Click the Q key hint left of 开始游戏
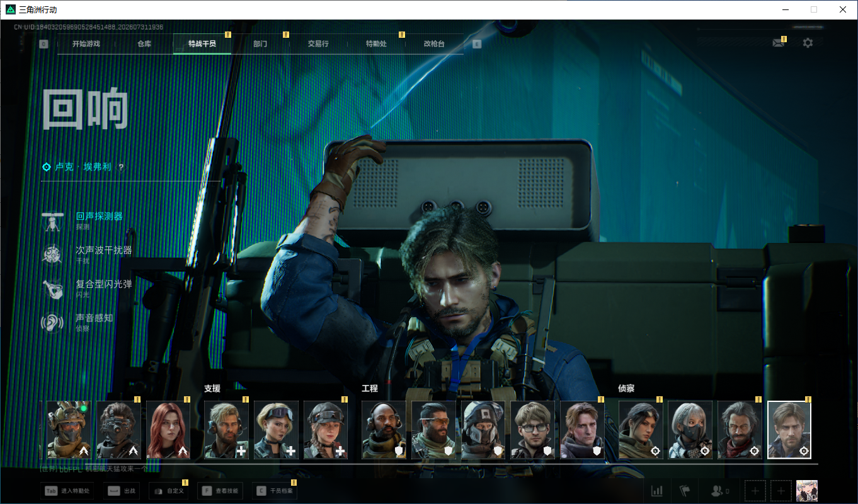The width and height of the screenshot is (858, 504). (43, 44)
